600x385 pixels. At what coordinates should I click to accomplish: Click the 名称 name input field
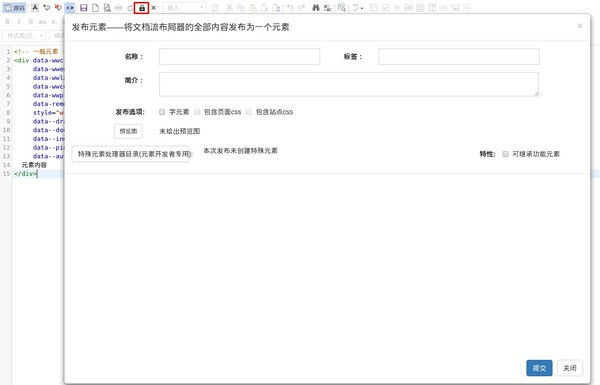[240, 57]
